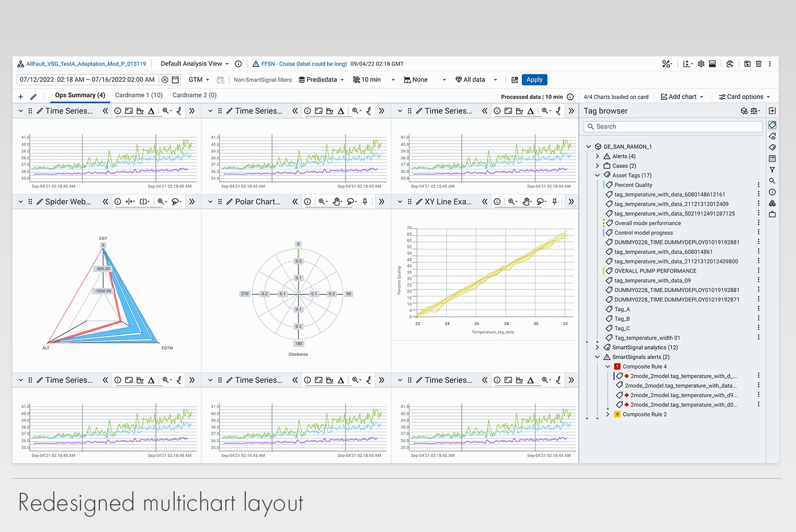Open the Add chart dropdown

(x=682, y=97)
